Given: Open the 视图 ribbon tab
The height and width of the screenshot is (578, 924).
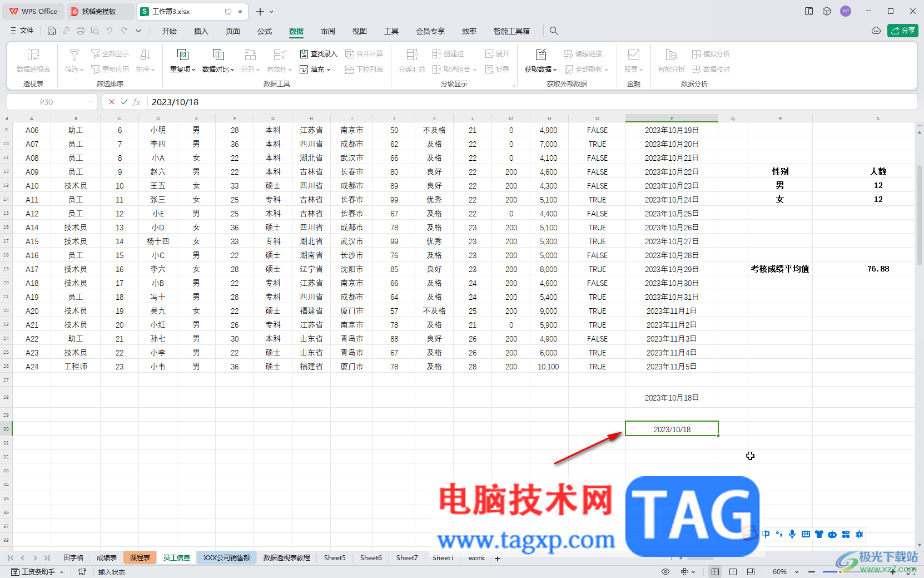Looking at the screenshot, I should point(360,31).
